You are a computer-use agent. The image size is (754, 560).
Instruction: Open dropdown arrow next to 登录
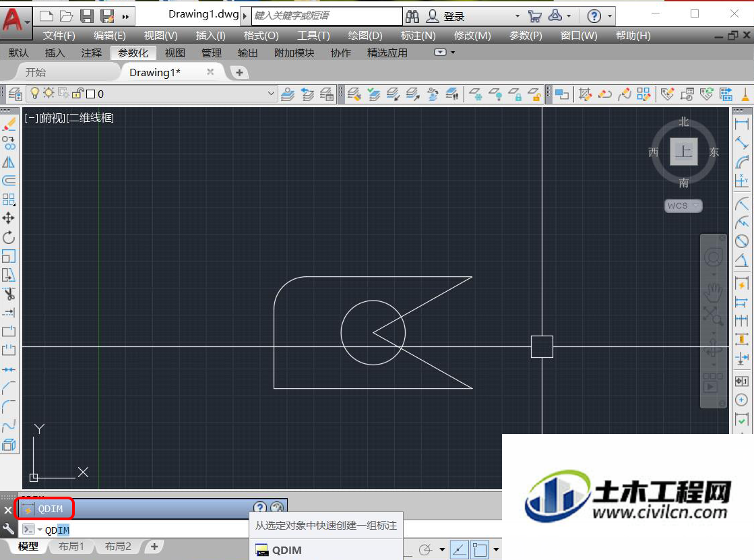point(517,16)
